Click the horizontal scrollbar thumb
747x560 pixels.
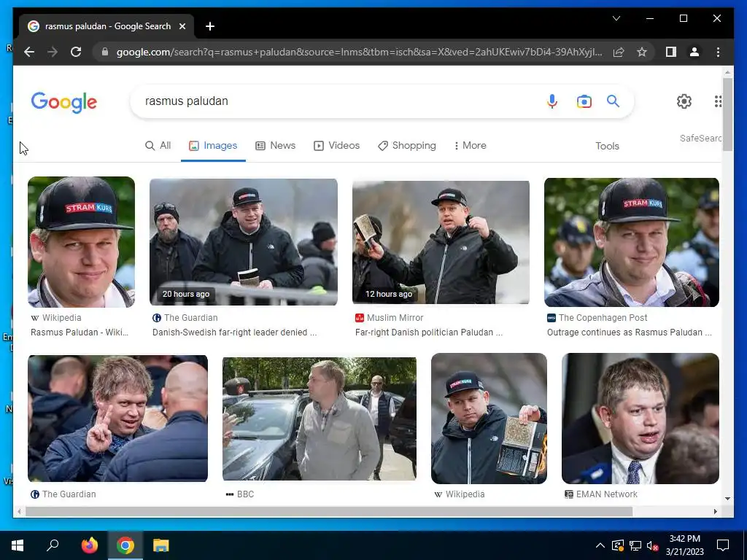pos(329,511)
